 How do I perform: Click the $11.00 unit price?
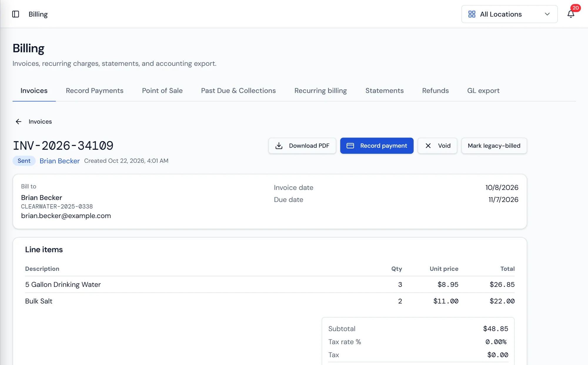coord(446,301)
